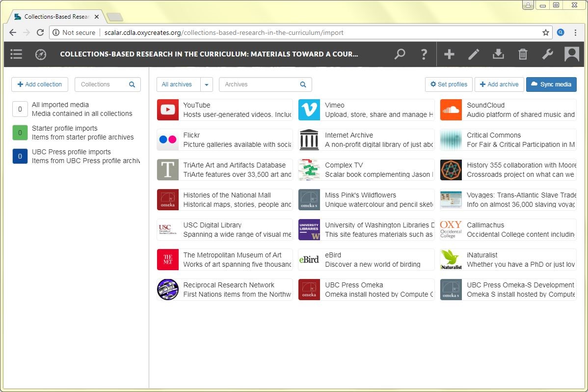Click green Starter profile count swatch

(20, 133)
